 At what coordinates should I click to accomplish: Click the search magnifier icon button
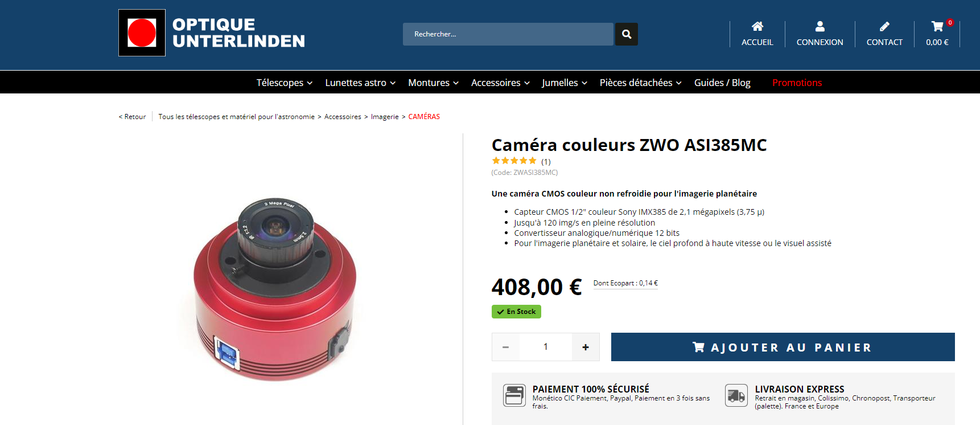(x=626, y=34)
